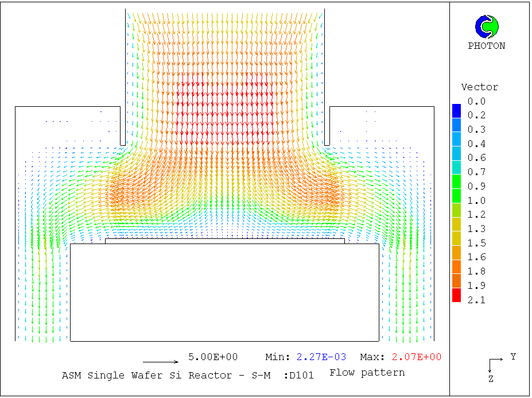The height and width of the screenshot is (398, 532).
Task: Click the Flow pattern caption
Action: tap(367, 373)
